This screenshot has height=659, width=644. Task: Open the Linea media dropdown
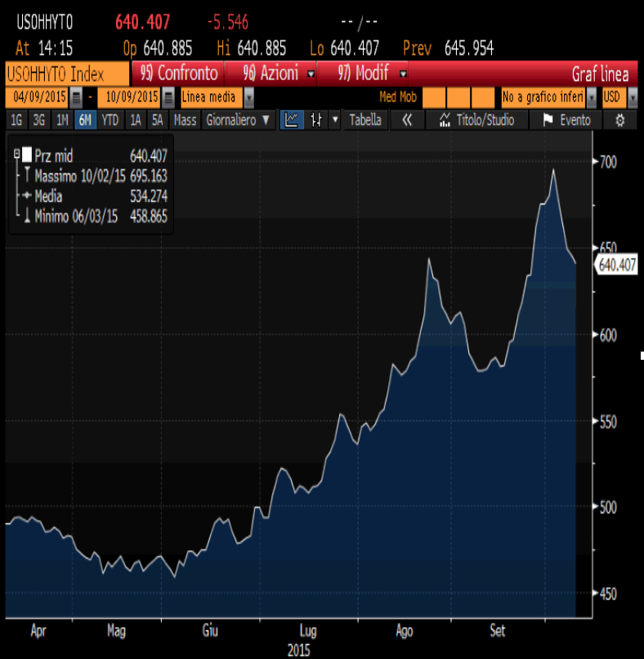tap(217, 97)
